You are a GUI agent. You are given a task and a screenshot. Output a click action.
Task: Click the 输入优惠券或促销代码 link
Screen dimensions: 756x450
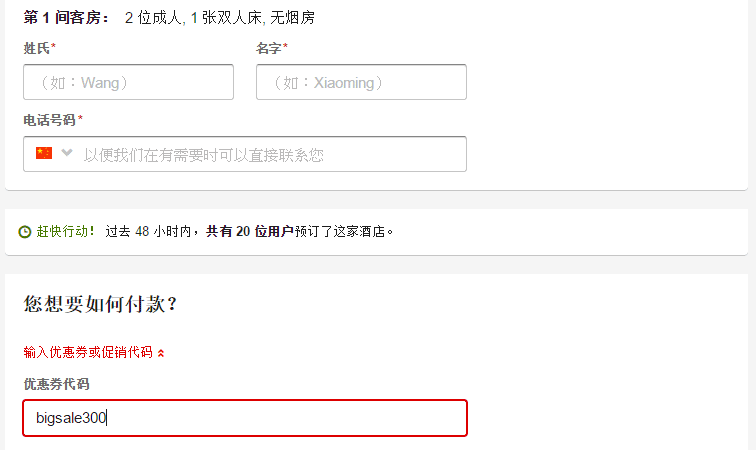tap(88, 352)
